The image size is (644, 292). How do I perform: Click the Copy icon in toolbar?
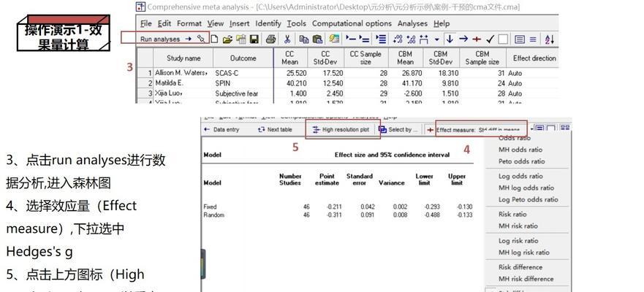304,39
